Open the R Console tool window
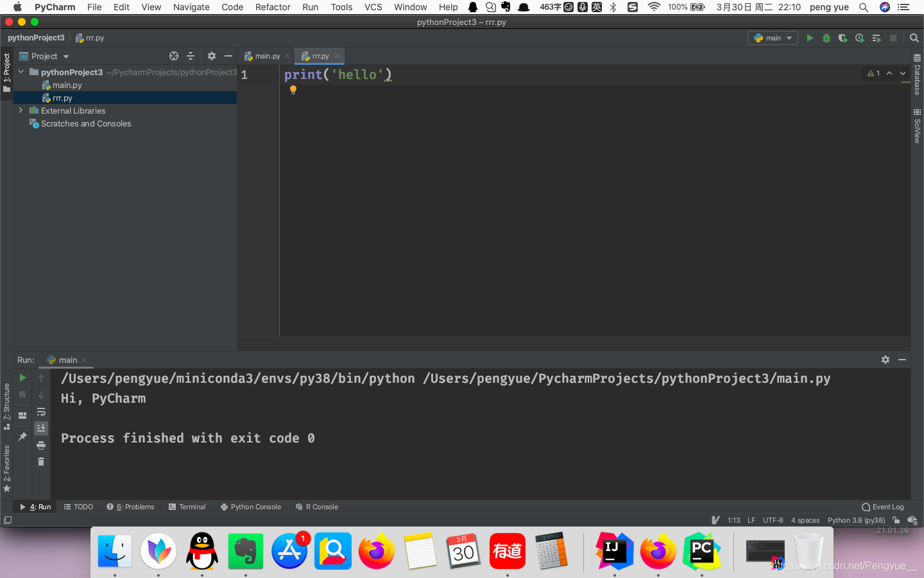The height and width of the screenshot is (578, 924). 317,507
